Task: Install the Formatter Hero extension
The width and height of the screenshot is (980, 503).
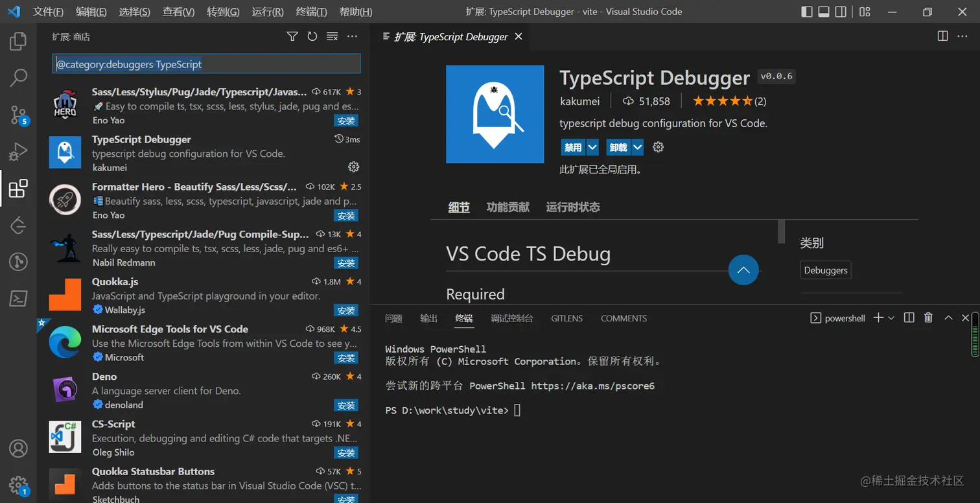Action: point(346,215)
